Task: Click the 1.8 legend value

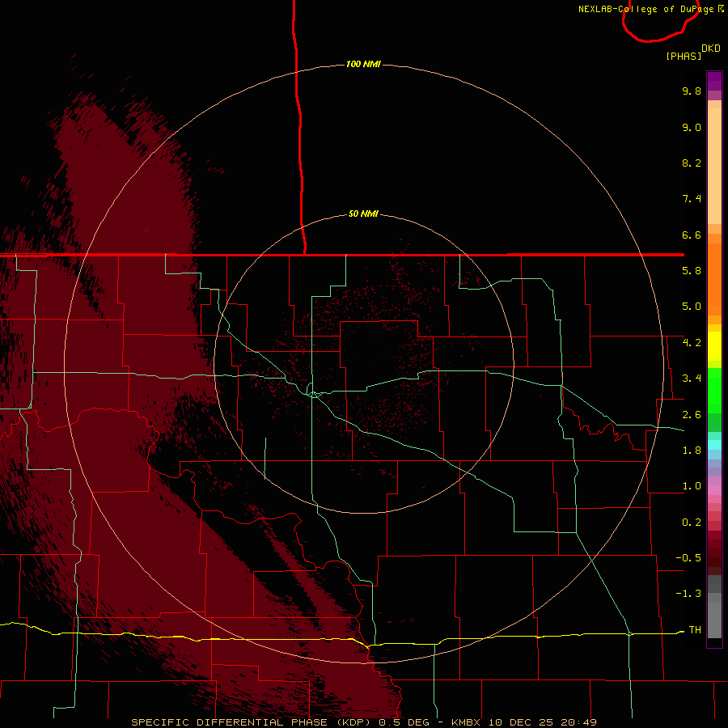Action: coord(692,451)
